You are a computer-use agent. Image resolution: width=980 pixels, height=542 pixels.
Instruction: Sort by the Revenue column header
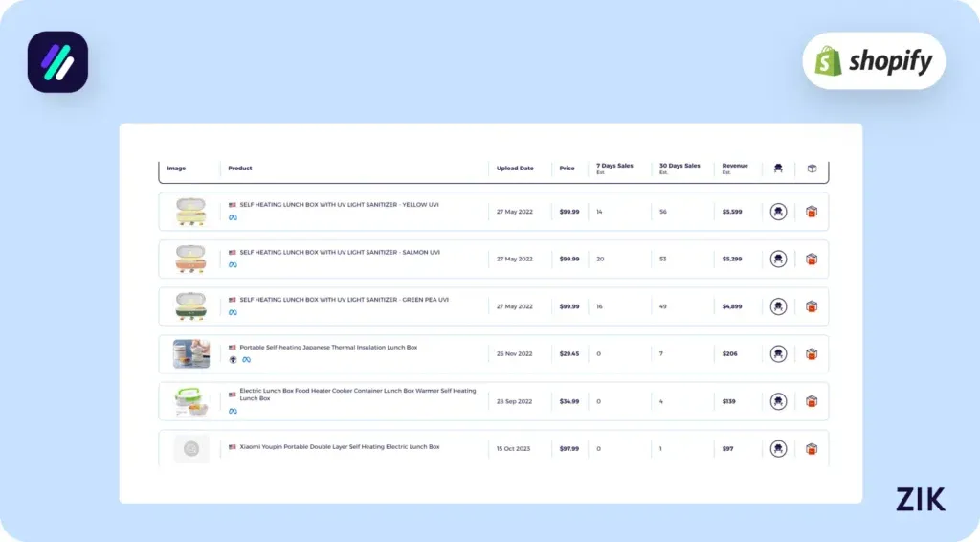pyautogui.click(x=735, y=168)
